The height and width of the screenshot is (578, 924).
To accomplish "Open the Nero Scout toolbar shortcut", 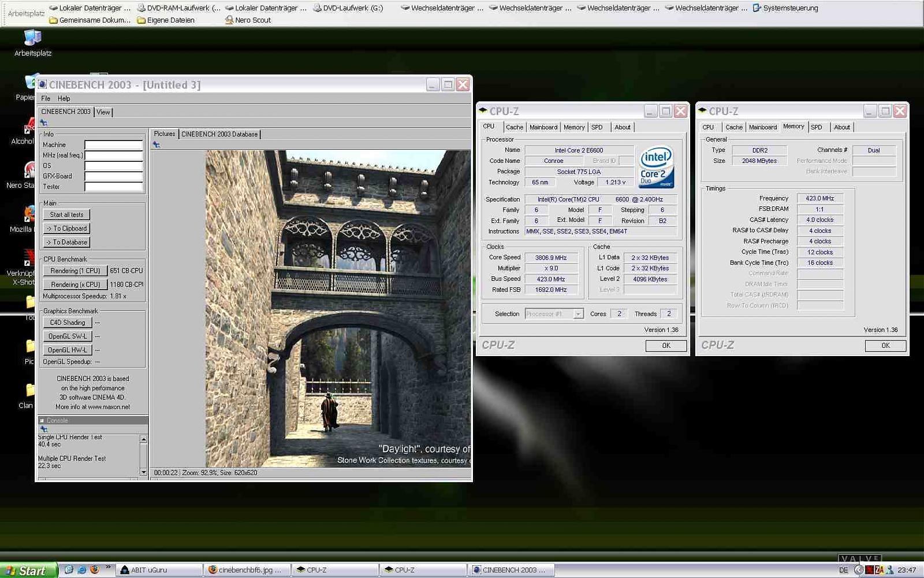I will click(x=248, y=20).
